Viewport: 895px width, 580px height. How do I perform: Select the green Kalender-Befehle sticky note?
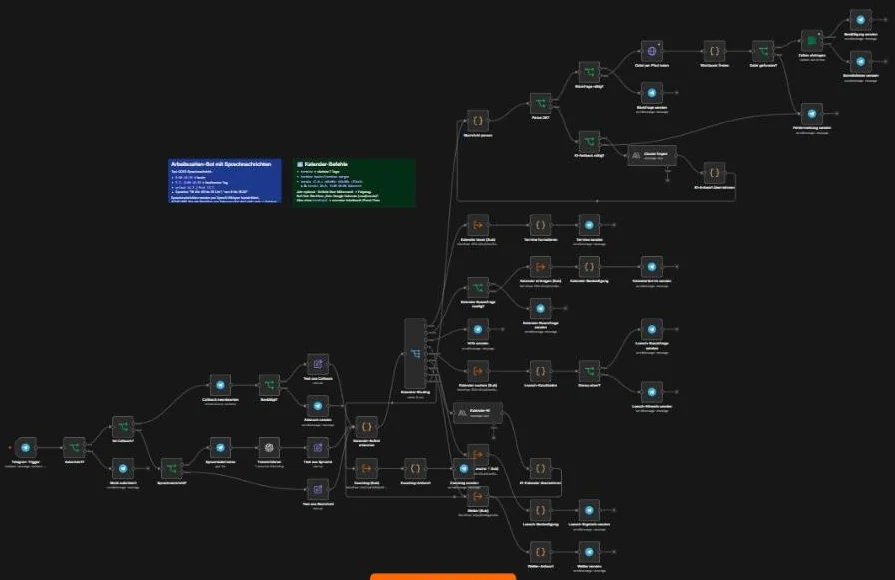354,182
